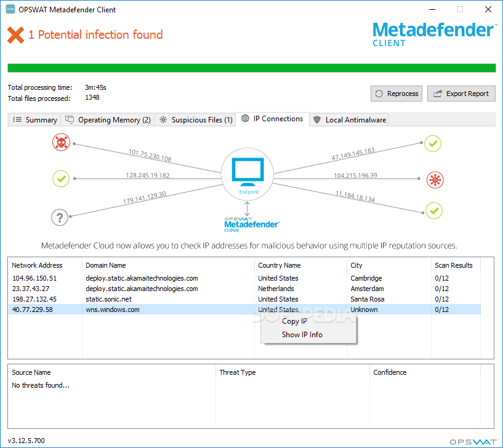Click the orange X infection status icon
This screenshot has height=448, width=503.
click(16, 34)
